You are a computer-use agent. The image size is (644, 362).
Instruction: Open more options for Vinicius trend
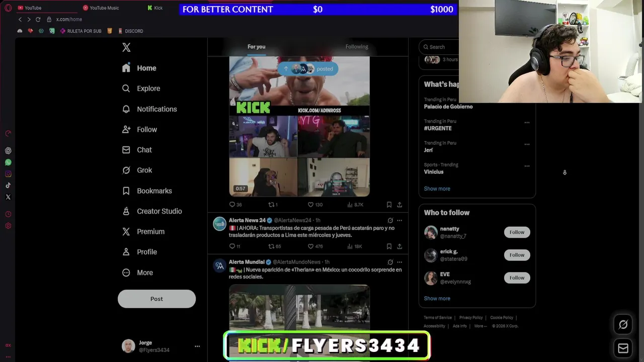[x=527, y=165]
